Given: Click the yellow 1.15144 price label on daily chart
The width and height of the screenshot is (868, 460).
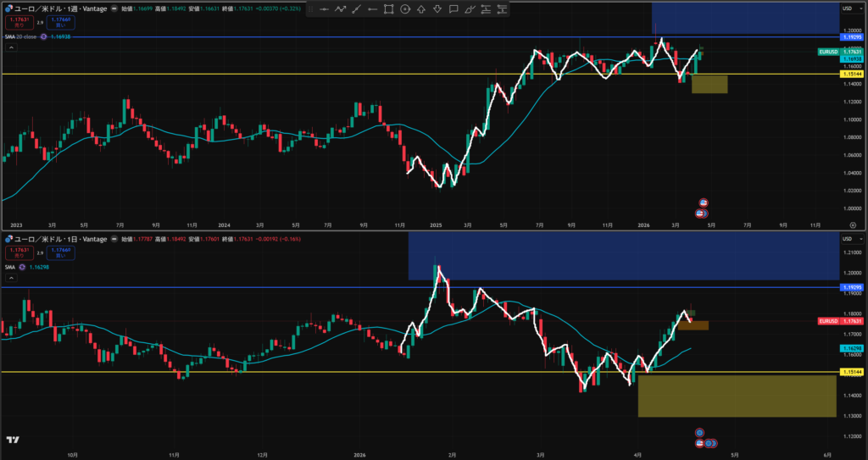Looking at the screenshot, I should [x=850, y=372].
